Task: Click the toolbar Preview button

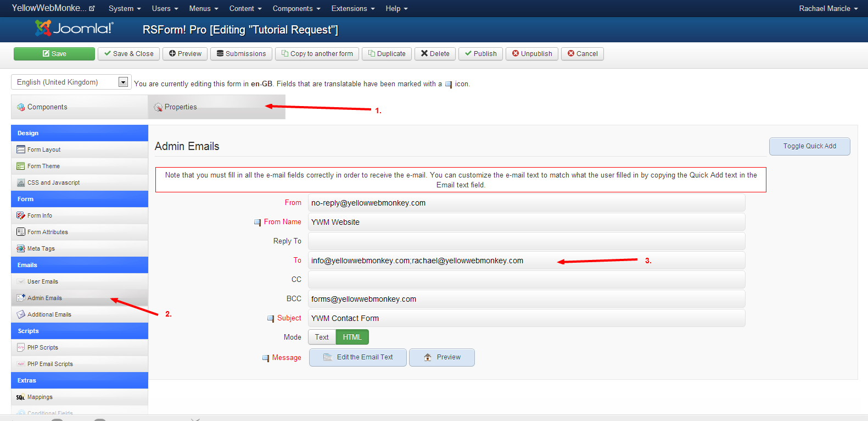Action: pyautogui.click(x=185, y=53)
